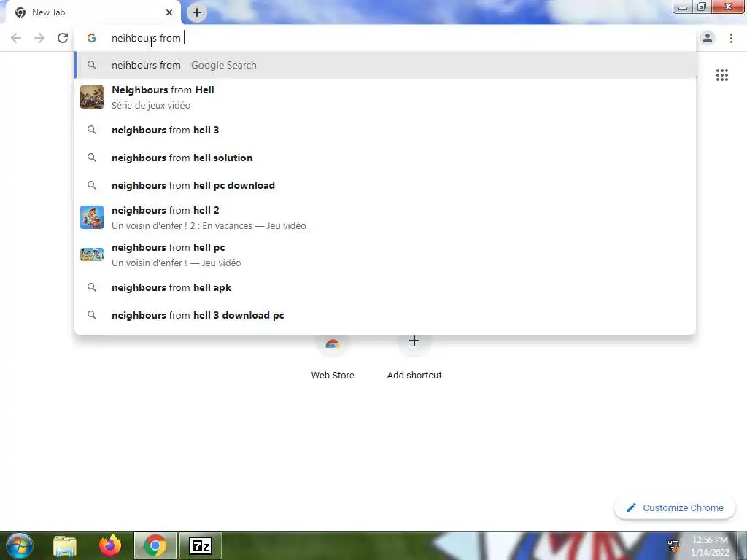Click the Chrome taskbar icon
Screen dimensions: 747x560
[155, 546]
